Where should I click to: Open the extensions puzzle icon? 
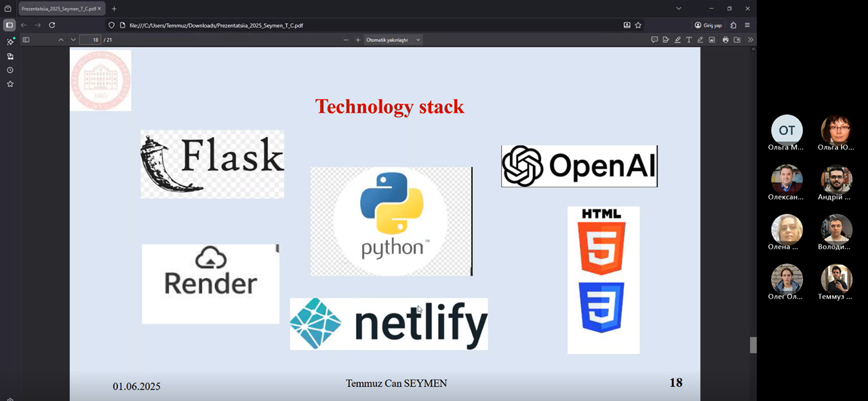pos(733,25)
